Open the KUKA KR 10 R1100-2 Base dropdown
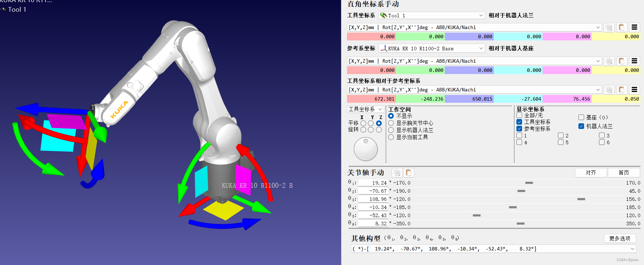The width and height of the screenshot is (644, 265). (432, 48)
